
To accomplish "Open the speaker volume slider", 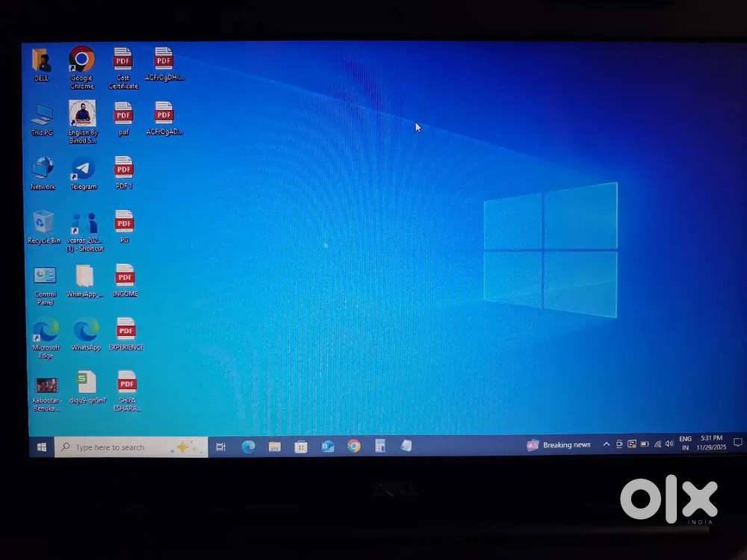I will coord(669,444).
